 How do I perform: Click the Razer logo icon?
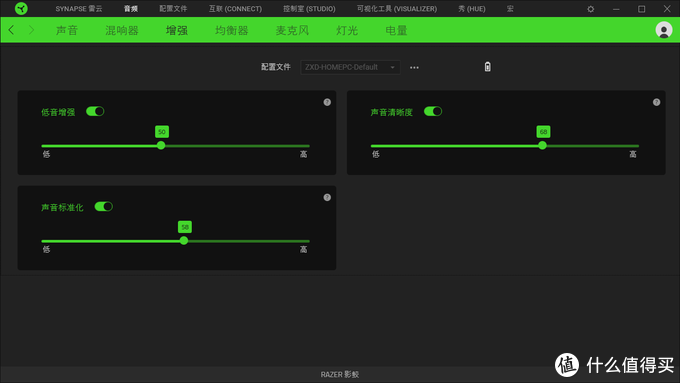(21, 8)
